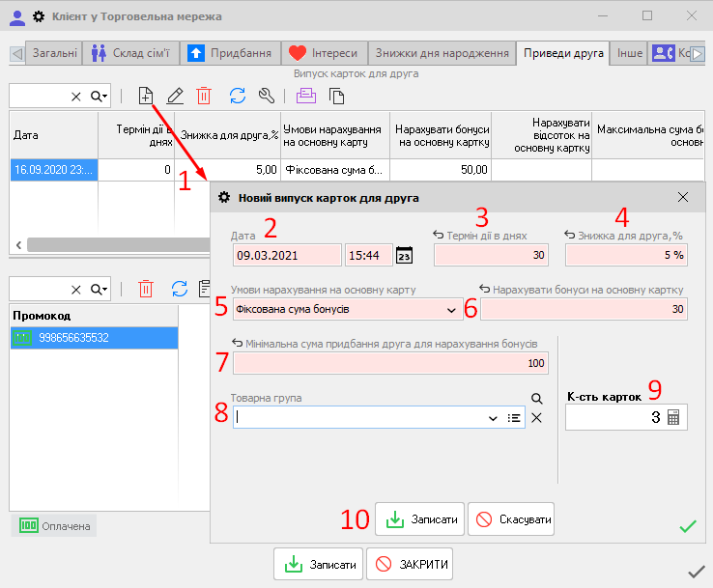Click the copy documents icon in upper toolbar
713x588 pixels.
pyautogui.click(x=336, y=96)
